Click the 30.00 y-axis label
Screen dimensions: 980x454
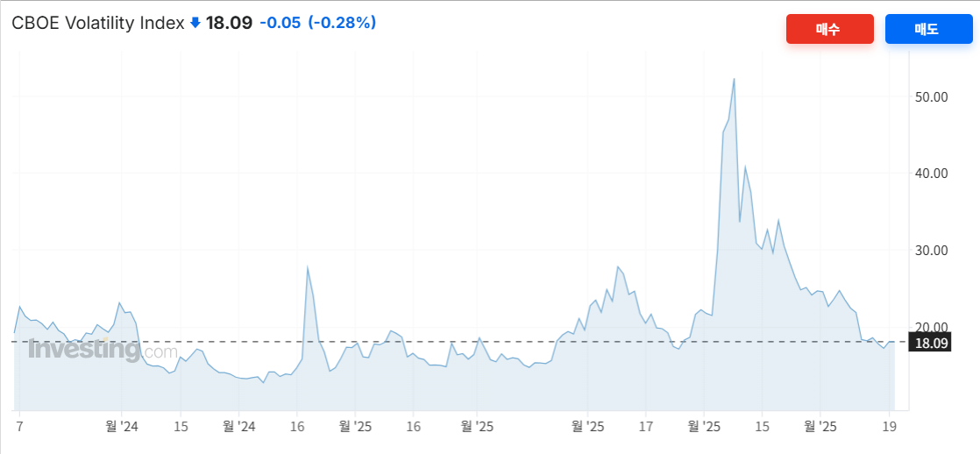(931, 250)
